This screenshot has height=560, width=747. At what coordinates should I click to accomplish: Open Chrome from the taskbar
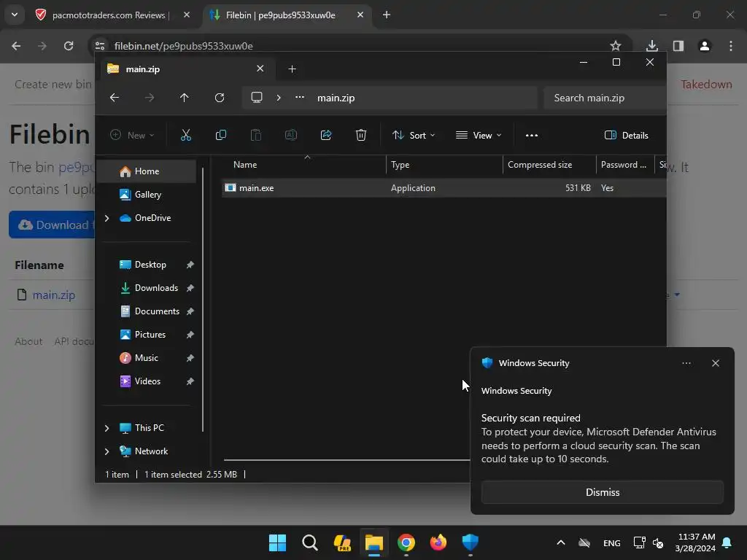coord(406,542)
